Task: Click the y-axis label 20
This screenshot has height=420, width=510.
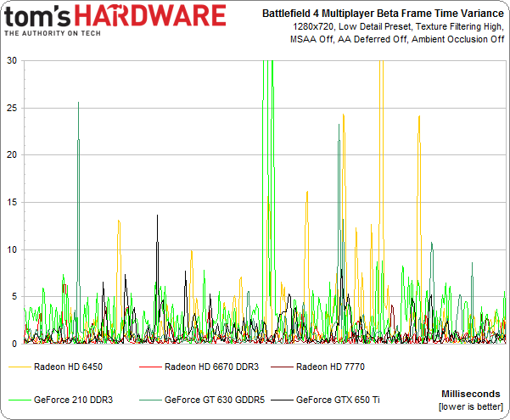Action: click(12, 155)
